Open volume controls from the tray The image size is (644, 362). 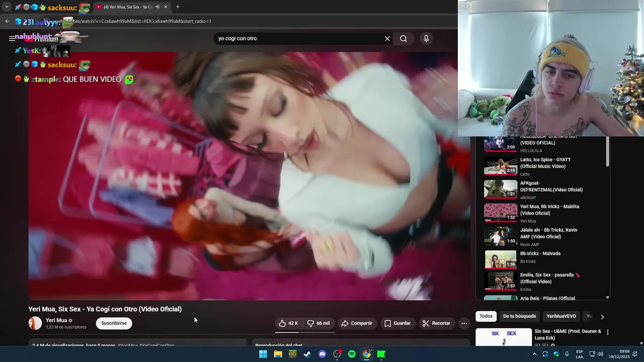(x=600, y=354)
